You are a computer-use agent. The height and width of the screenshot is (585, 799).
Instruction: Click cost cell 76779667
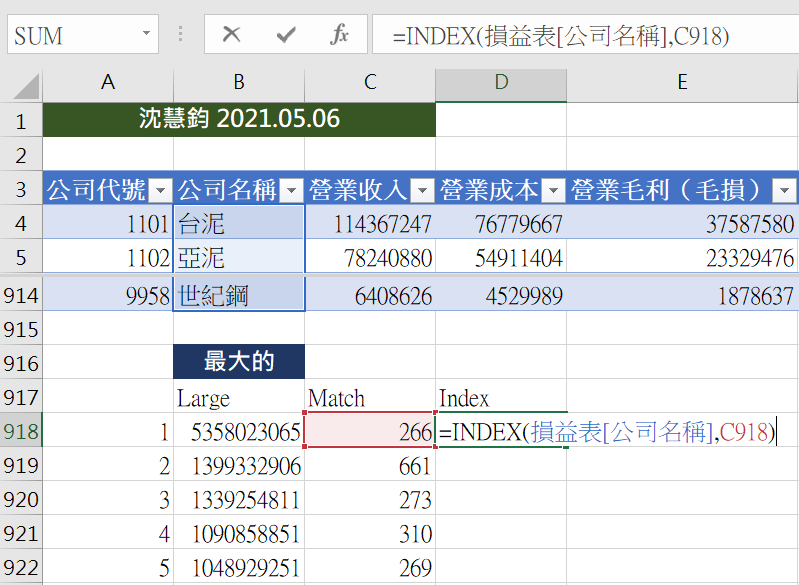tap(501, 223)
